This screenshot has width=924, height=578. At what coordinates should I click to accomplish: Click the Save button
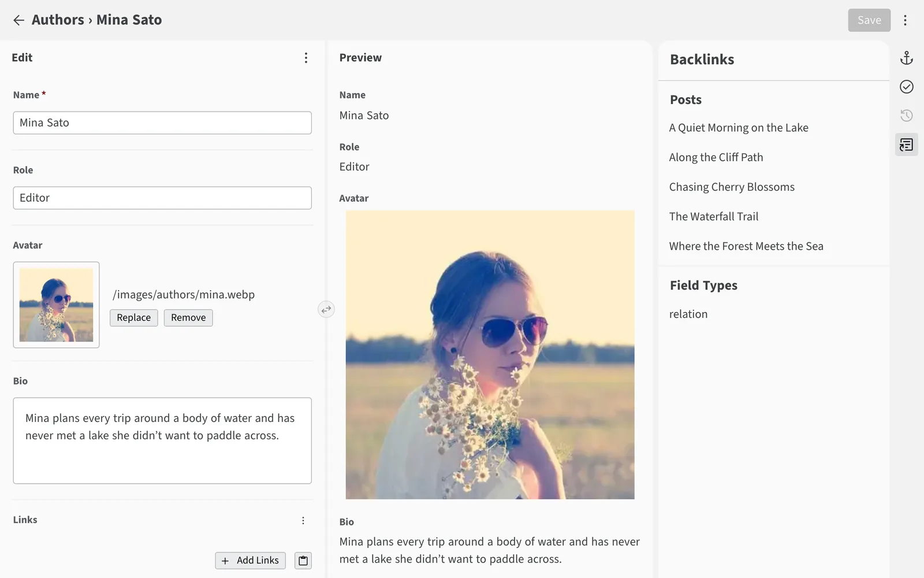click(x=869, y=20)
